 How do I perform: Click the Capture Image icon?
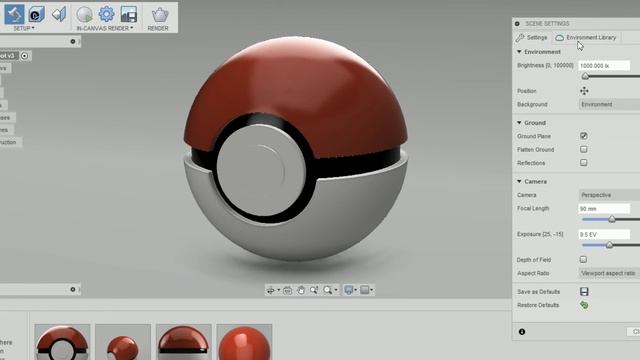pyautogui.click(x=129, y=15)
